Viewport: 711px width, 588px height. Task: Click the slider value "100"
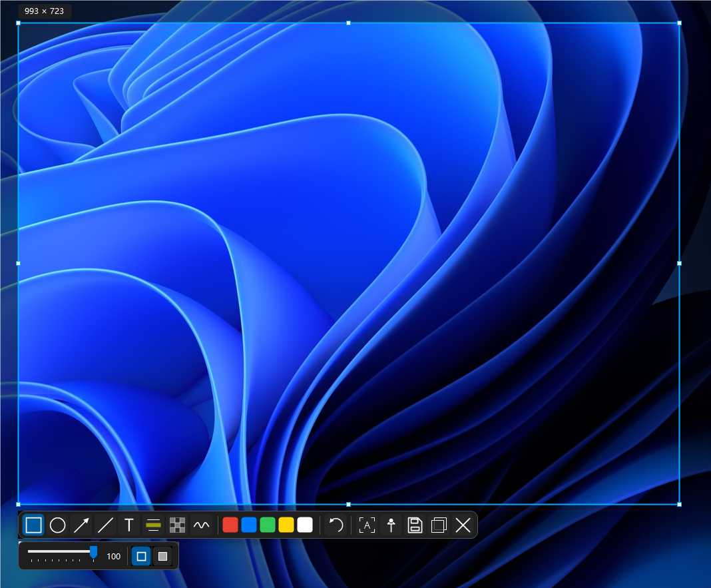113,557
